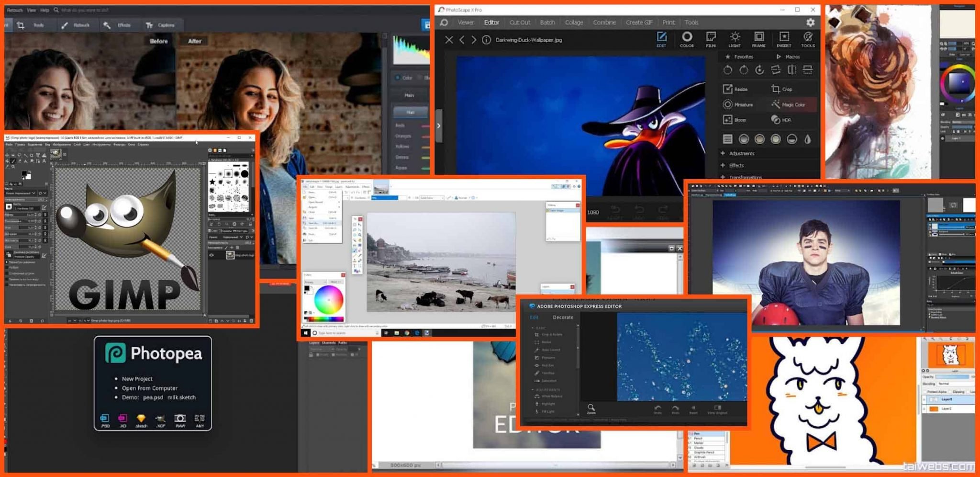Image resolution: width=980 pixels, height=477 pixels.
Task: Click Open From Computer in Photopea
Action: point(150,388)
